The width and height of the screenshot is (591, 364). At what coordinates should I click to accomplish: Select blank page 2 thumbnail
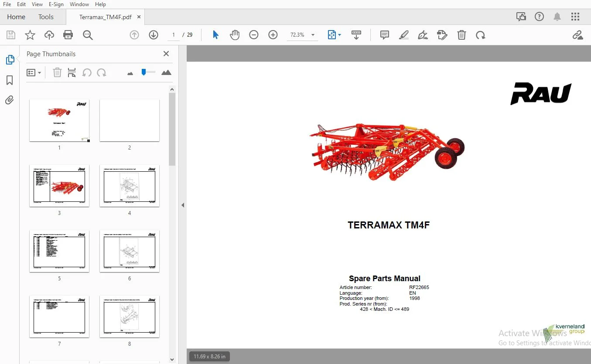pyautogui.click(x=130, y=120)
